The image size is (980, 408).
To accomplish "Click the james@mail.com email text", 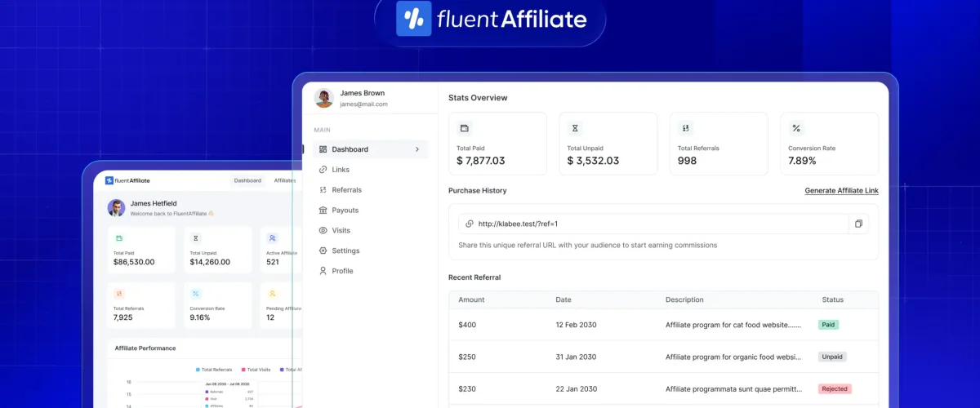I will [x=364, y=104].
